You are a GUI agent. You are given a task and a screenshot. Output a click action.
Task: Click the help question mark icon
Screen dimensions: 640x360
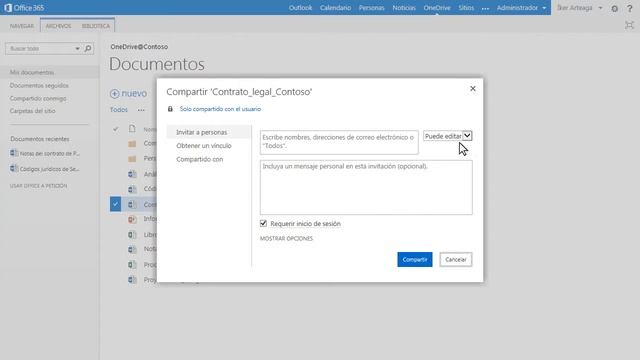[x=629, y=8]
